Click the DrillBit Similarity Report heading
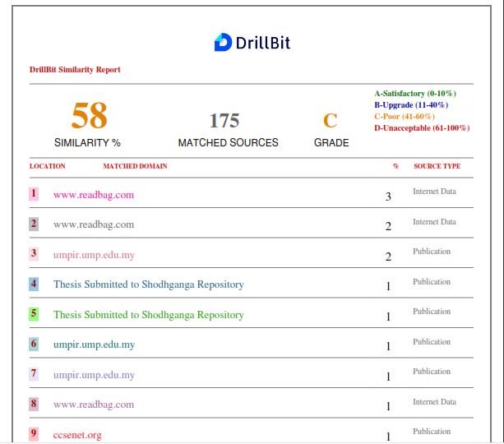 pyautogui.click(x=75, y=69)
